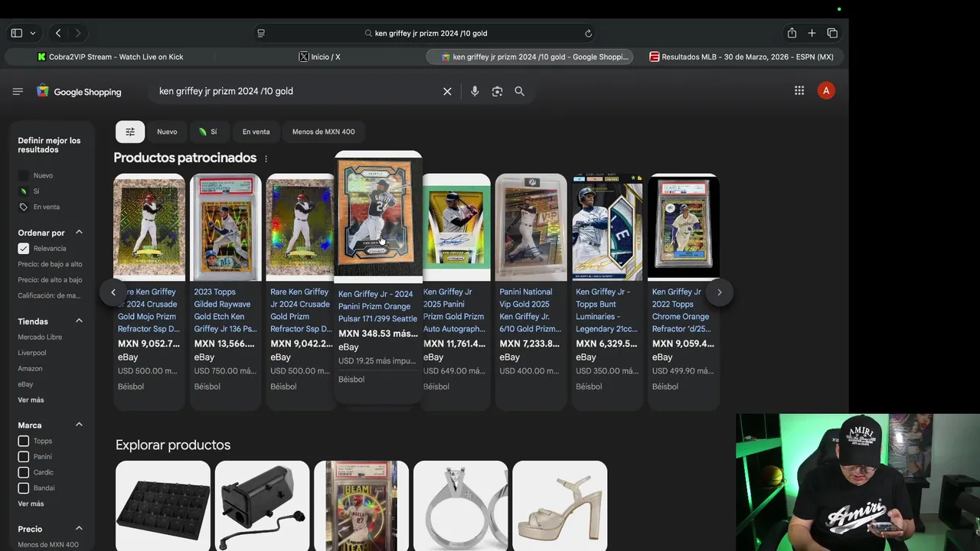
Task: Check the Topps brand checkbox
Action: click(x=24, y=441)
